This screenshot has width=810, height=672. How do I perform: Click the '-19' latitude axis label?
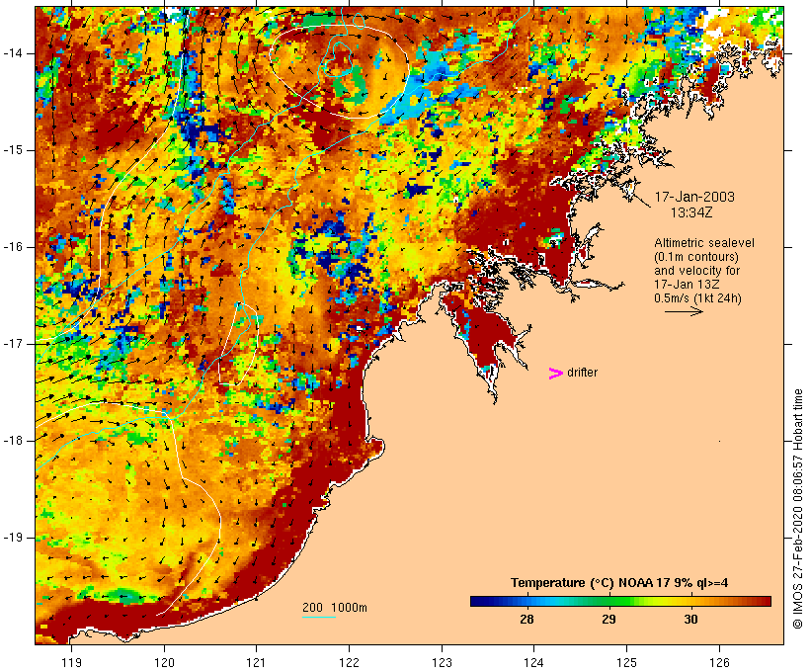13,538
